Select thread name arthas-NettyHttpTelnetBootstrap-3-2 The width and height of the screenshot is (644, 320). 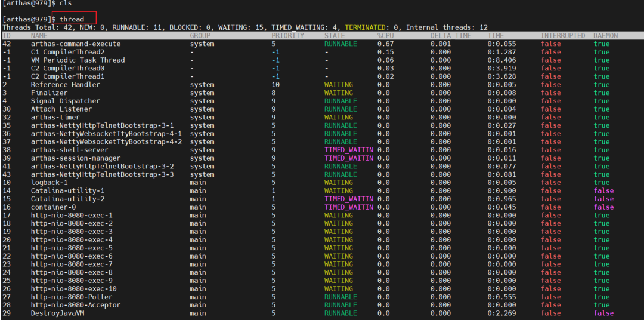103,166
